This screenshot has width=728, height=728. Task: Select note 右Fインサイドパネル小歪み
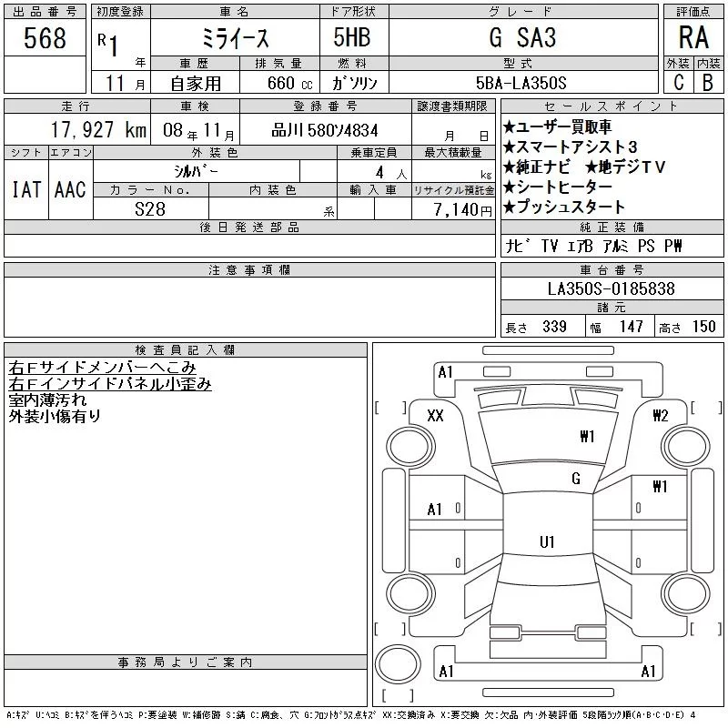[110, 384]
